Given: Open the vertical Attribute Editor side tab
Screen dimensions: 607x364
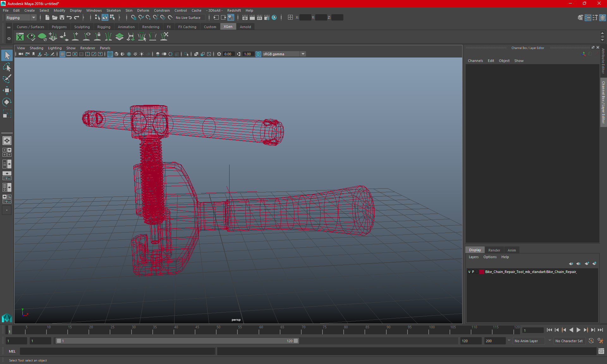Looking at the screenshot, I should 603,61.
